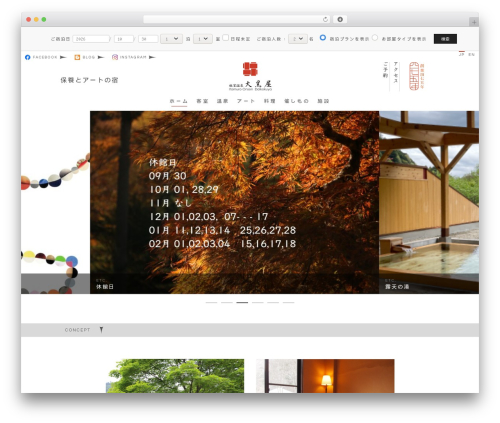Select the show accommodation plans radio
Image resolution: width=500 pixels, height=423 pixels.
click(323, 38)
